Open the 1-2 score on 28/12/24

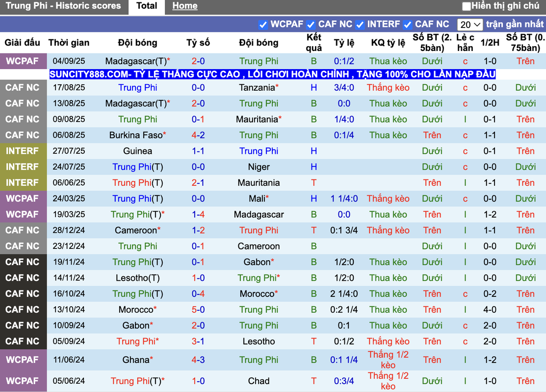coord(198,231)
